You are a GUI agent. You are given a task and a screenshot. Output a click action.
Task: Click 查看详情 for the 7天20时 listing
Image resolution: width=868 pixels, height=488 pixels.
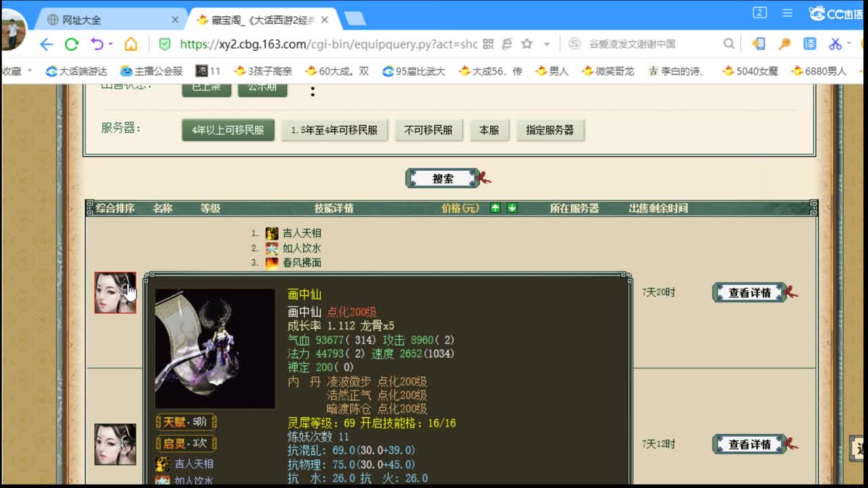click(x=749, y=293)
